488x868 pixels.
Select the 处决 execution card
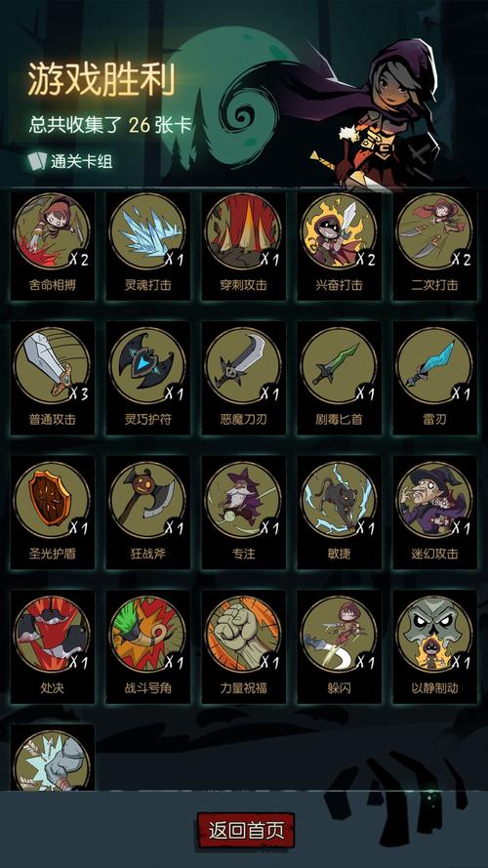click(x=53, y=647)
